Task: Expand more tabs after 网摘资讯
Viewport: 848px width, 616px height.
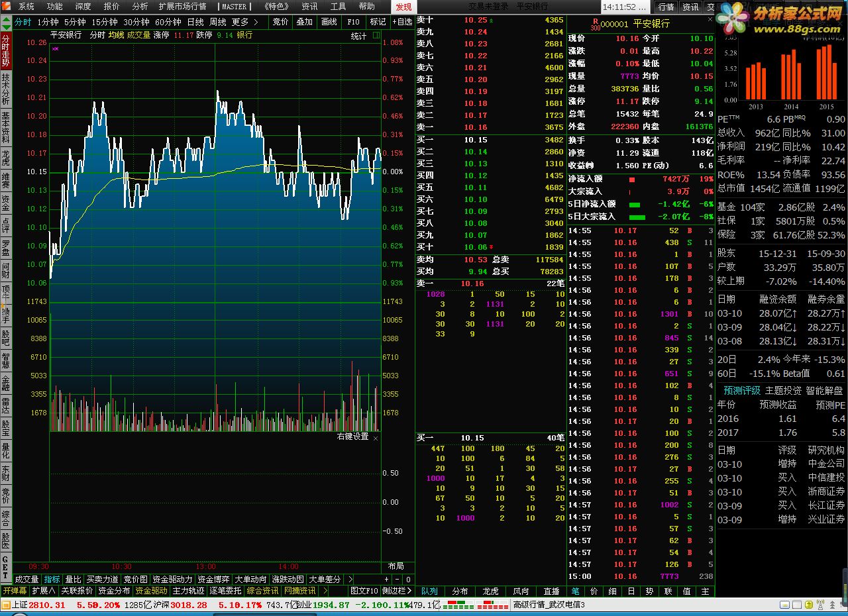Action: 324,591
